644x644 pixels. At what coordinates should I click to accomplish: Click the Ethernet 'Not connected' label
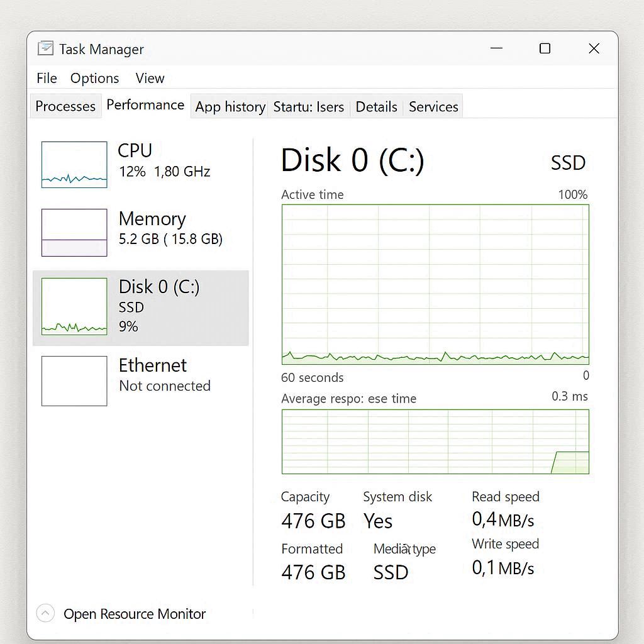[x=164, y=386]
